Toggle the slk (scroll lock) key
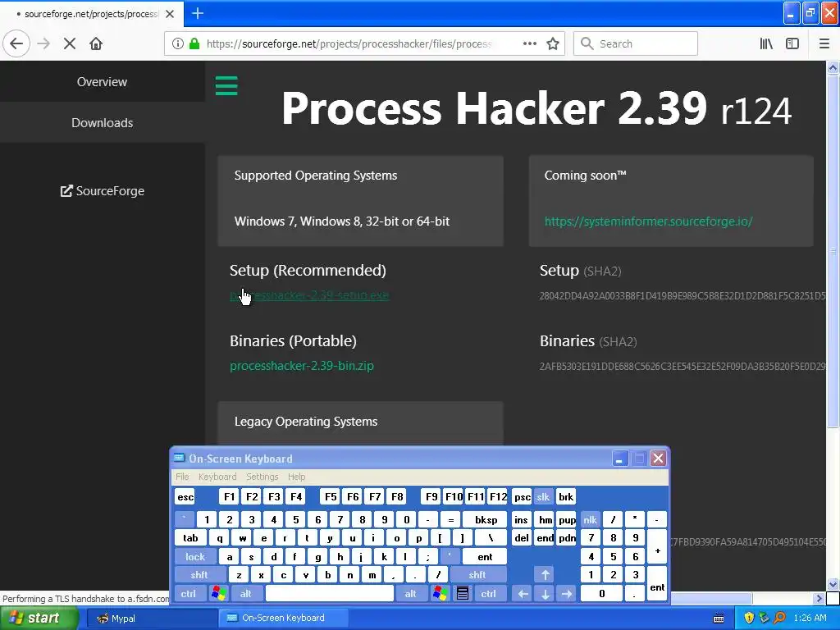Screen dimensions: 840x630 pos(543,496)
